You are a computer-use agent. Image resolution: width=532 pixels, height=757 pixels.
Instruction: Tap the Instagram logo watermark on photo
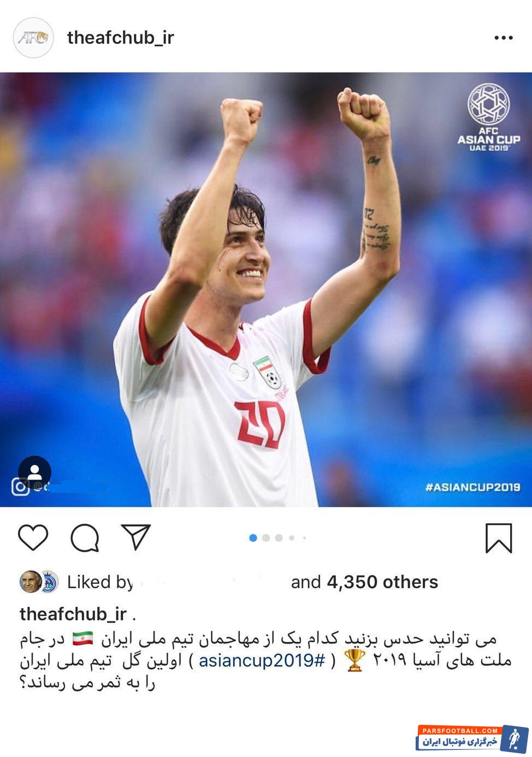20,487
